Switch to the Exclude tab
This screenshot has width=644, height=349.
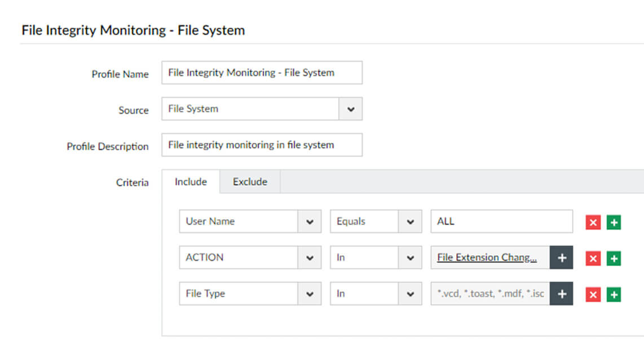coord(250,182)
